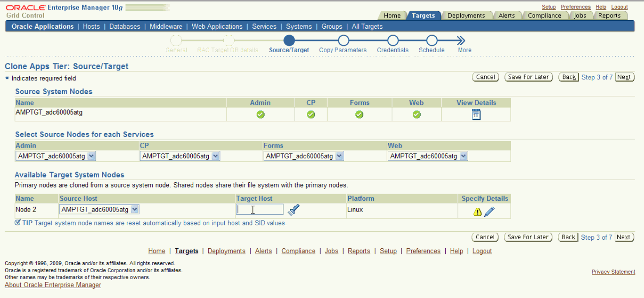Select Databases subtab
644x298 pixels.
pos(125,26)
